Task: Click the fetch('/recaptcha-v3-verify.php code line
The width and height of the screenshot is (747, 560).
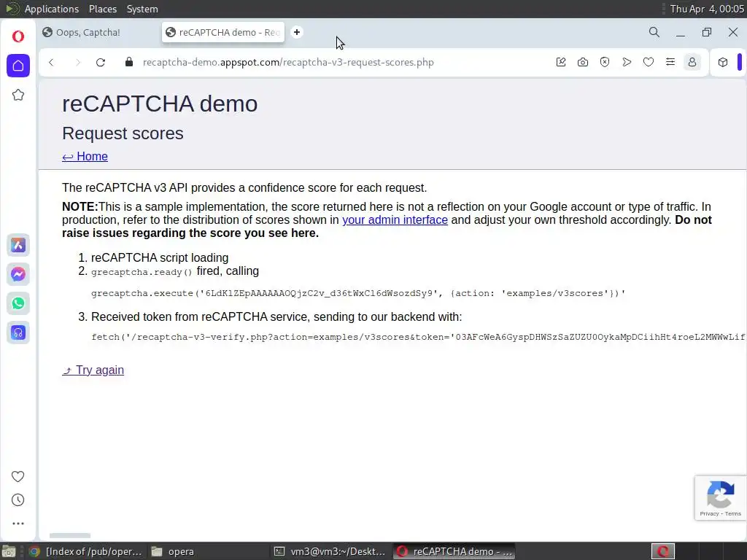Action: pyautogui.click(x=418, y=337)
